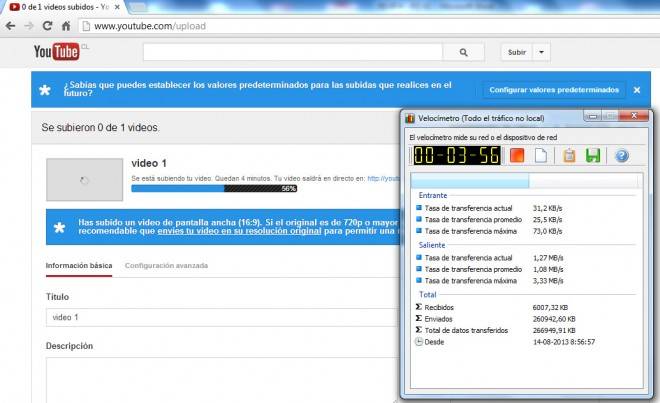Dismiss the blue tip banner with X
Viewport: 660px width, 403px height.
click(x=637, y=90)
